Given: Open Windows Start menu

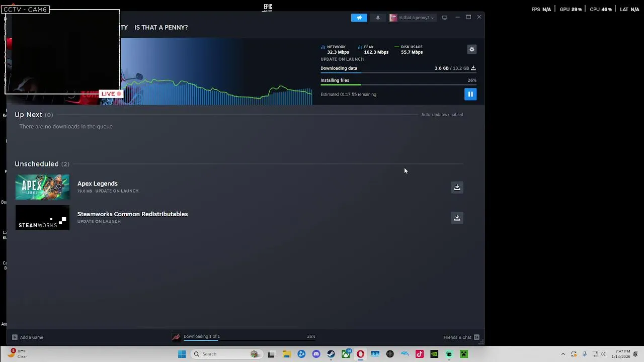Looking at the screenshot, I should pyautogui.click(x=182, y=354).
